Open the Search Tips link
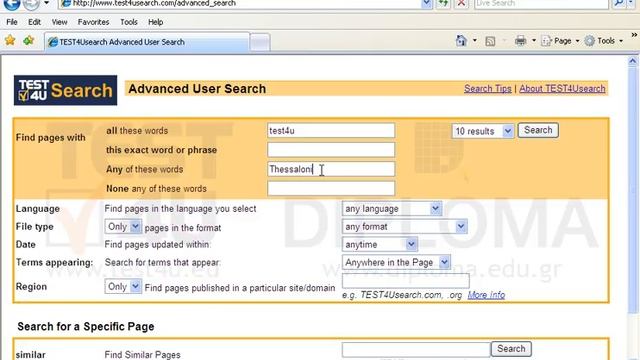The height and width of the screenshot is (360, 640). (x=487, y=89)
